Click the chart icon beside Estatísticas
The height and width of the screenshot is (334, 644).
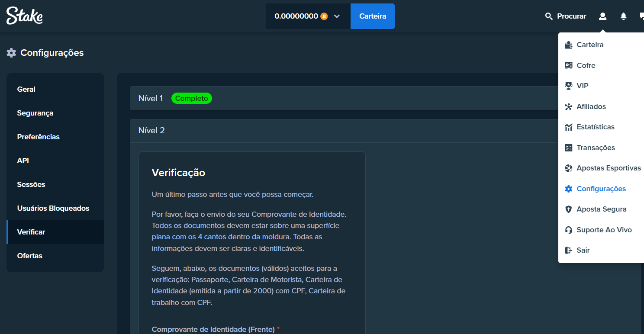click(x=569, y=127)
